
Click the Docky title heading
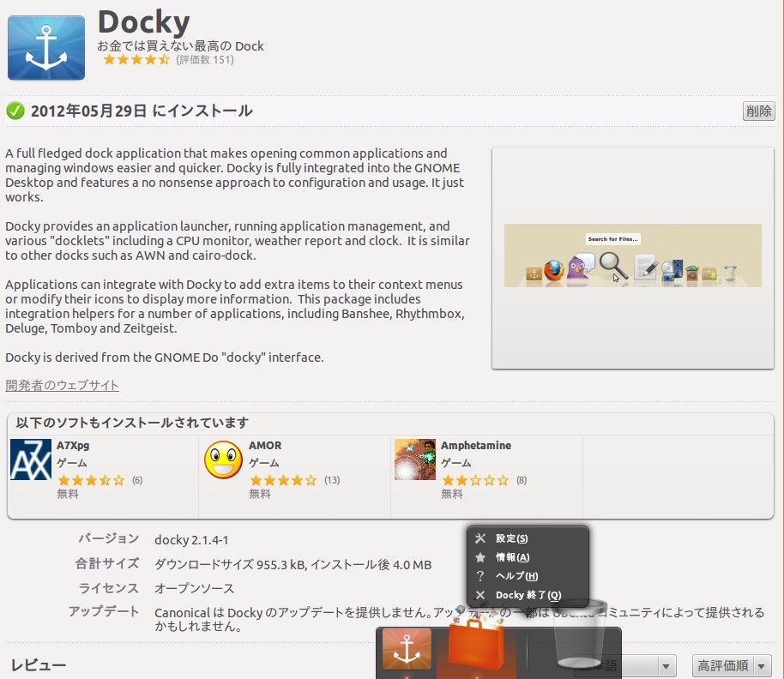pyautogui.click(x=143, y=22)
